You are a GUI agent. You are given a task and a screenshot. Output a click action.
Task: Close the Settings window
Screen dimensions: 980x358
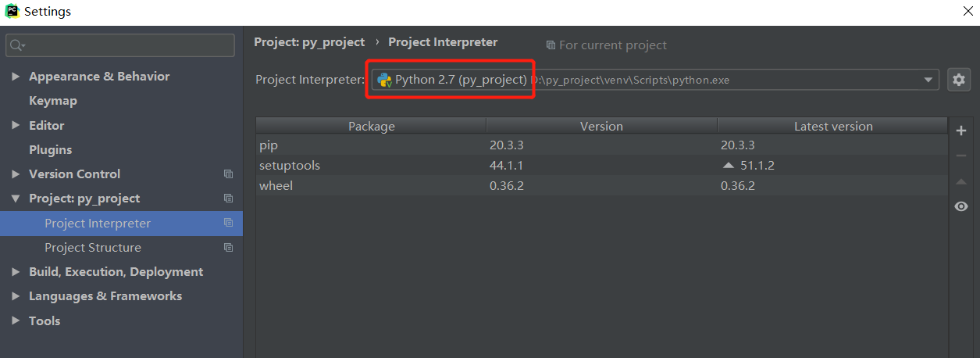[x=968, y=11]
